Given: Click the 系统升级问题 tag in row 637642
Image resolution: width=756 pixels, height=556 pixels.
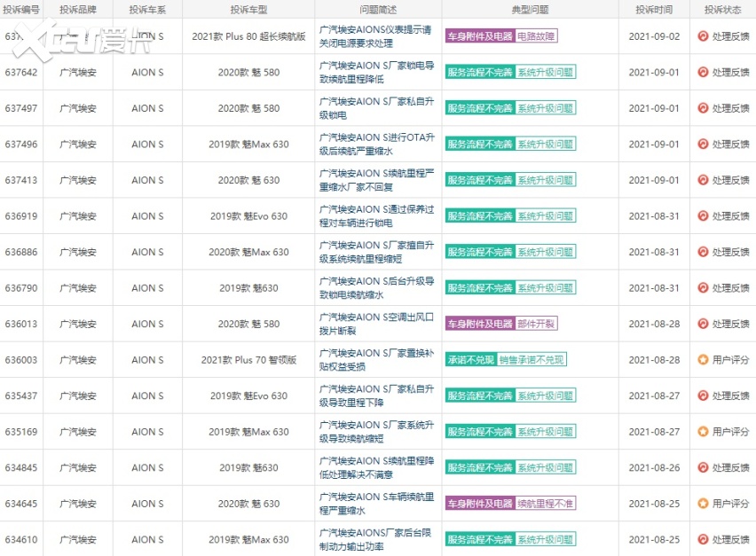Looking at the screenshot, I should [546, 72].
